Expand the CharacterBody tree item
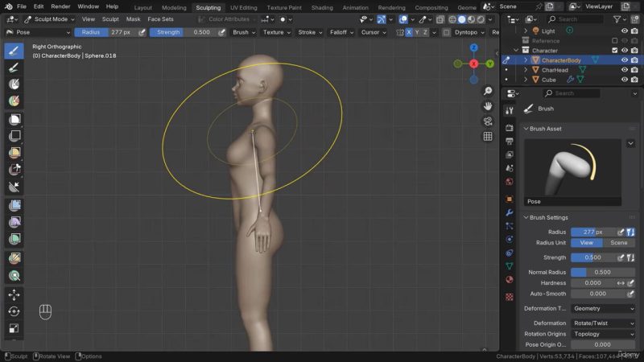Viewport: 644px width, 362px height. click(526, 60)
